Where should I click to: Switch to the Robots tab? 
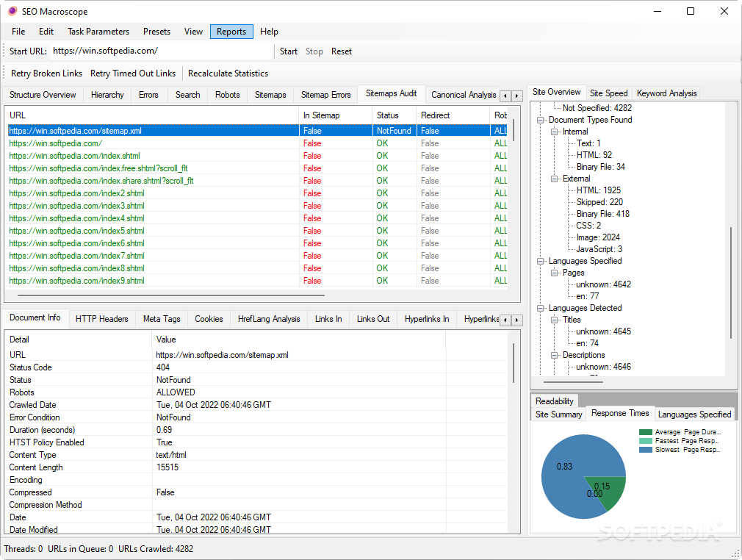[228, 95]
